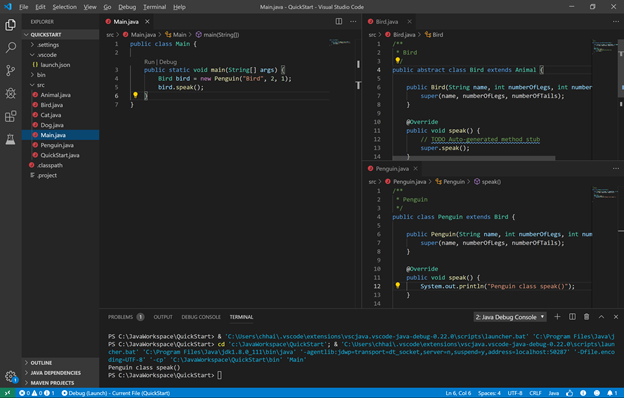Image resolution: width=624 pixels, height=398 pixels.
Task: Click the thumbs-up icon in status bar
Action: coord(569,393)
